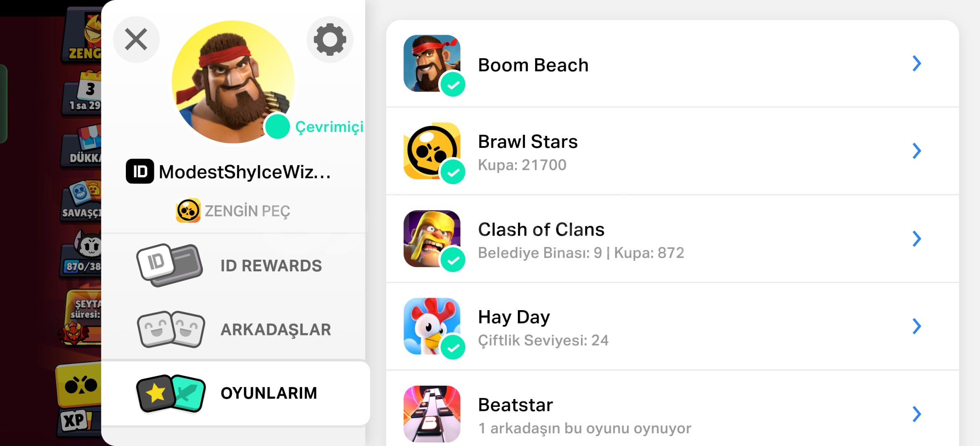Select the OYUNLARIM menu tab

[235, 393]
